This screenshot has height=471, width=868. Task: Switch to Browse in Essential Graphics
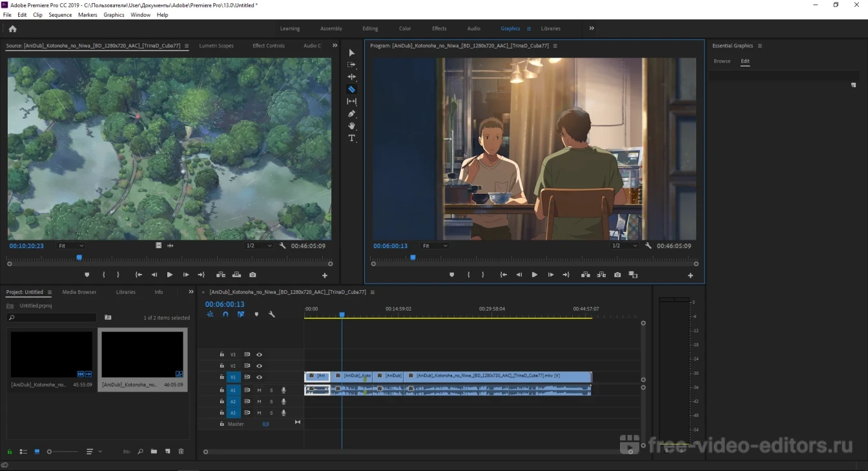[x=722, y=61]
